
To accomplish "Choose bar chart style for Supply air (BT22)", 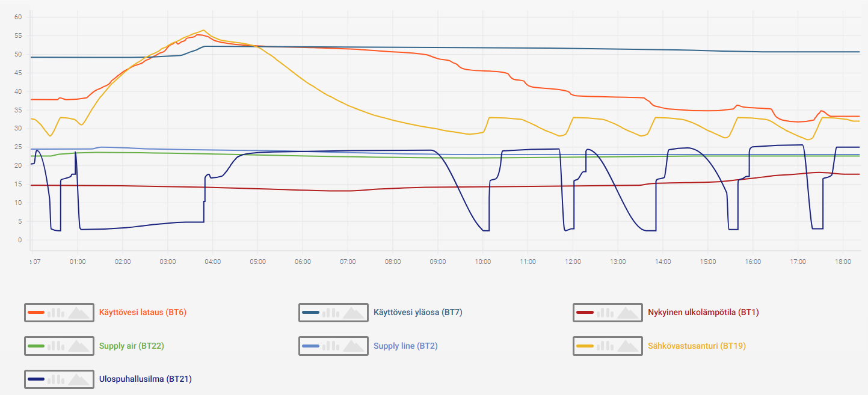I will 56,346.
